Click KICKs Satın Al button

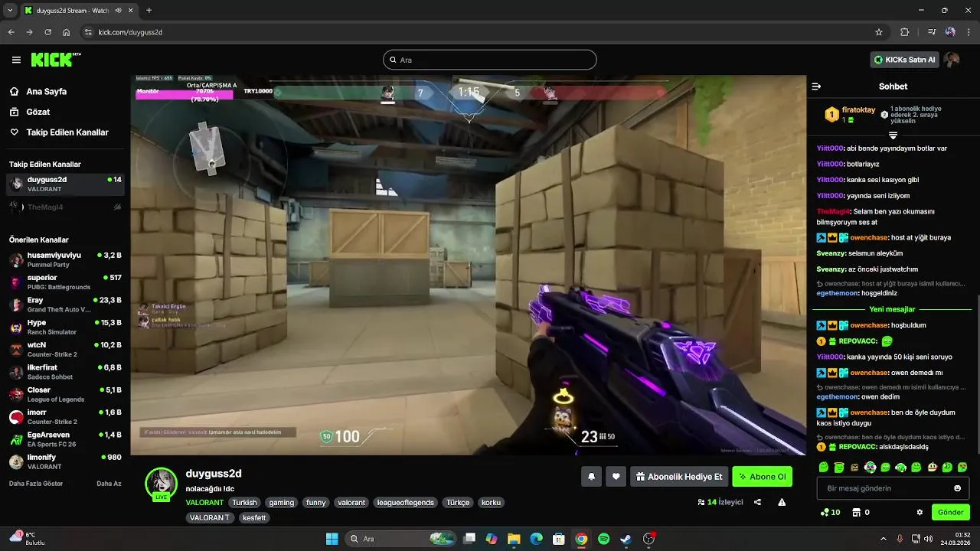tap(905, 60)
